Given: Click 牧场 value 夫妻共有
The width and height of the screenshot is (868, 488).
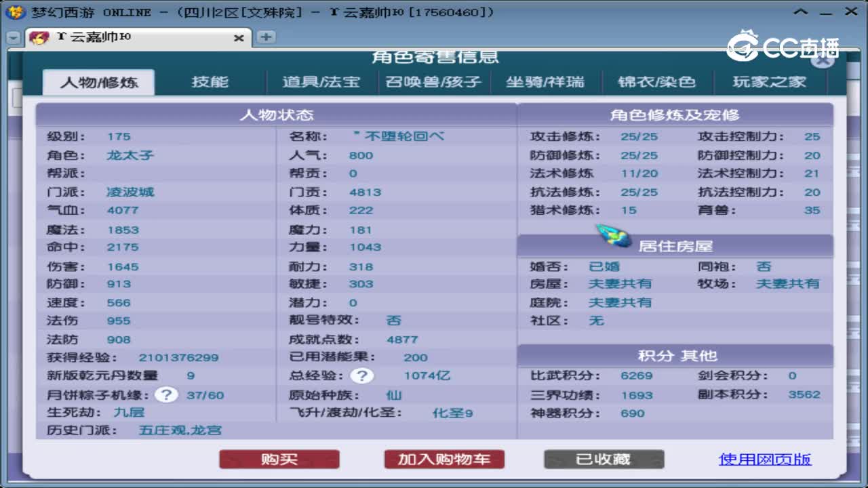Looking at the screenshot, I should (x=788, y=283).
